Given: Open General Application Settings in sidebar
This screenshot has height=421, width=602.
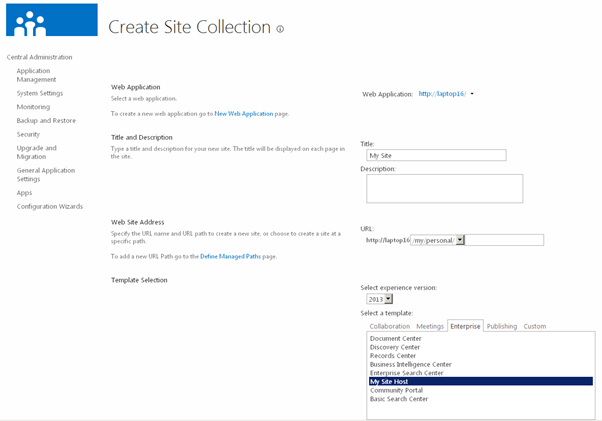Looking at the screenshot, I should coord(46,175).
